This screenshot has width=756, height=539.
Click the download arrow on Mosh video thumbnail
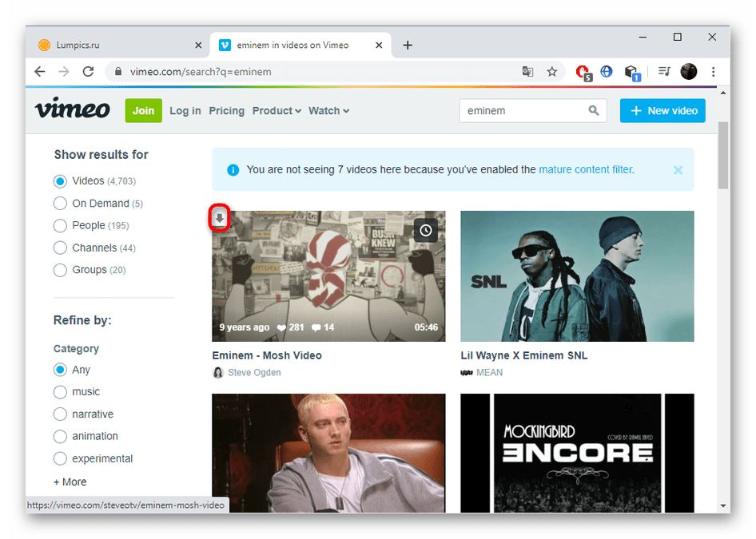(220, 218)
